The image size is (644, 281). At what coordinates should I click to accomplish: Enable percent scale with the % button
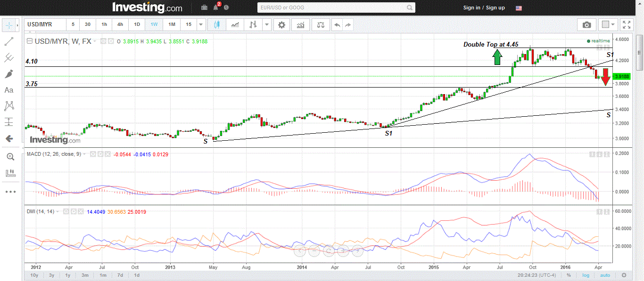(x=569, y=275)
